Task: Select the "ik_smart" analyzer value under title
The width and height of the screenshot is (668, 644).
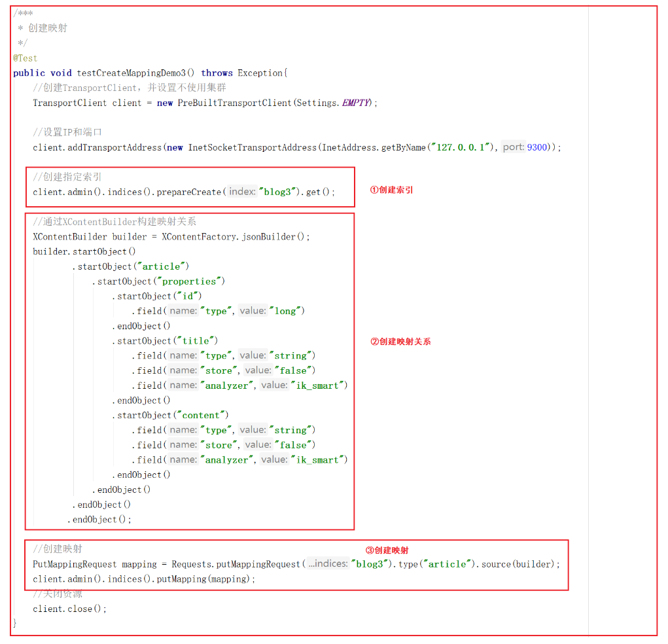Action: coord(317,385)
